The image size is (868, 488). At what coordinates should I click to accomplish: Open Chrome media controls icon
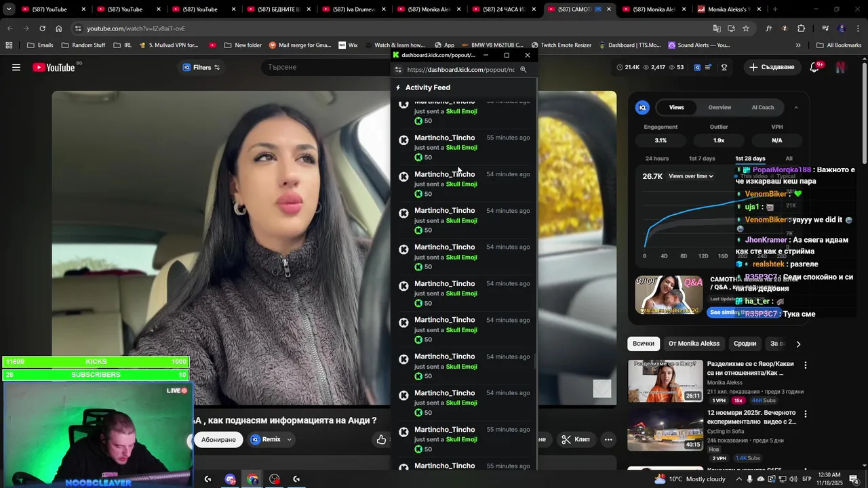(x=825, y=28)
